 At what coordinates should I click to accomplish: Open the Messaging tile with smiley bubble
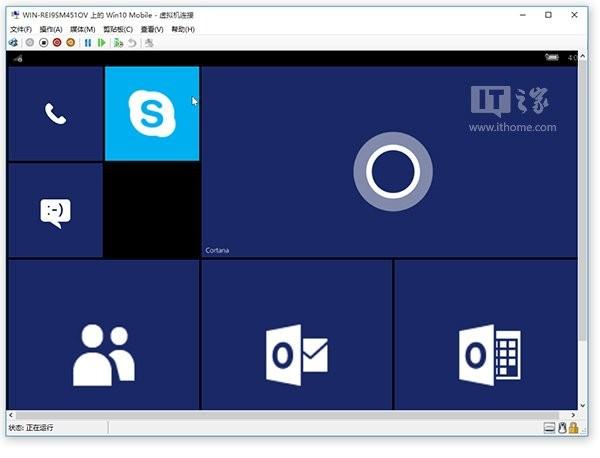[x=55, y=210]
